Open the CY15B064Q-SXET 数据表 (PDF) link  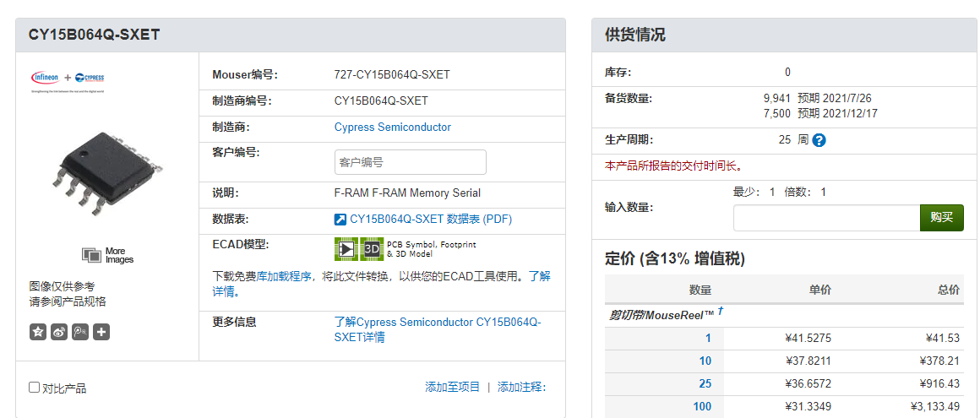pyautogui.click(x=431, y=220)
